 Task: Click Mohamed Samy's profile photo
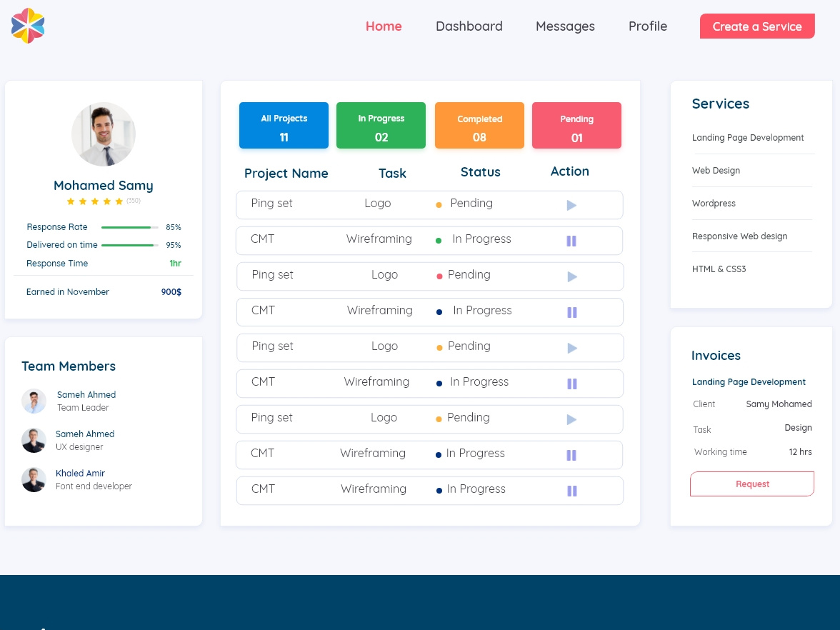click(104, 134)
